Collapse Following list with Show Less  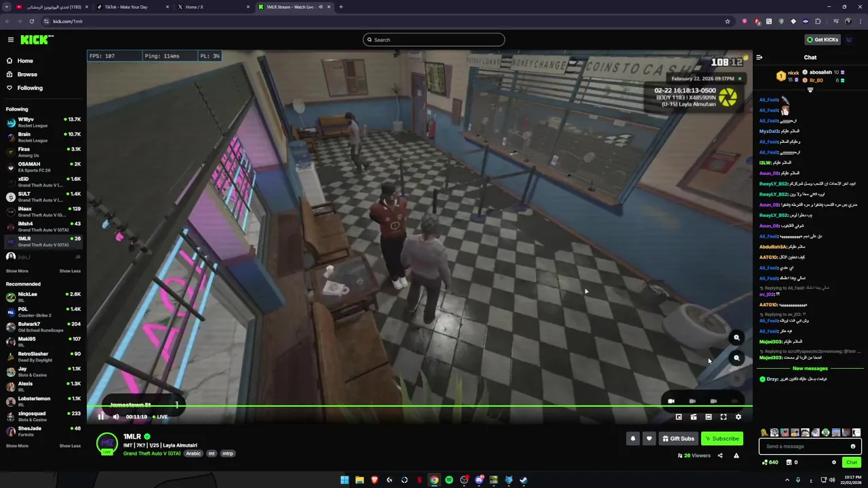(70, 271)
